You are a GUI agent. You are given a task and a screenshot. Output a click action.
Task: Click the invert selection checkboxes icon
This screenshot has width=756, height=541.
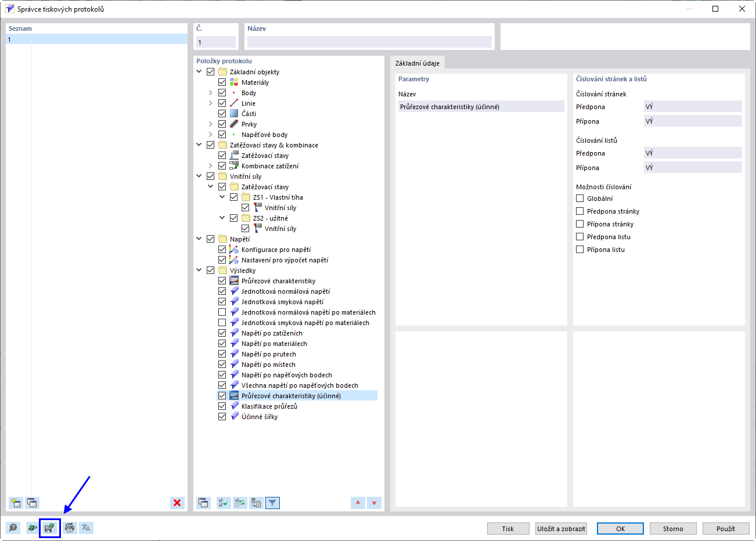tap(240, 503)
